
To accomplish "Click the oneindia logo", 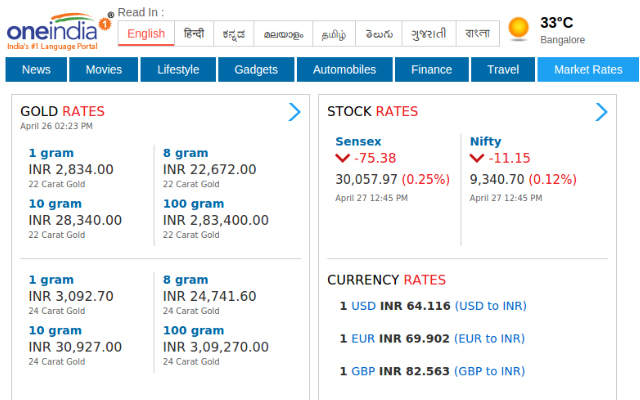I will (58, 29).
